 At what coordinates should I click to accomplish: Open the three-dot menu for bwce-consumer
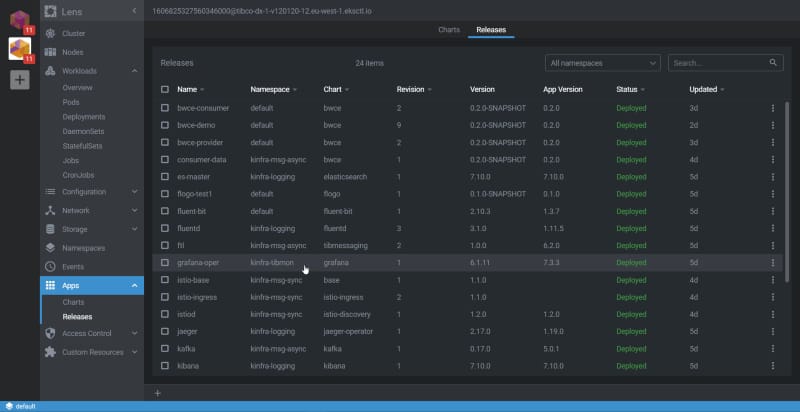point(772,107)
